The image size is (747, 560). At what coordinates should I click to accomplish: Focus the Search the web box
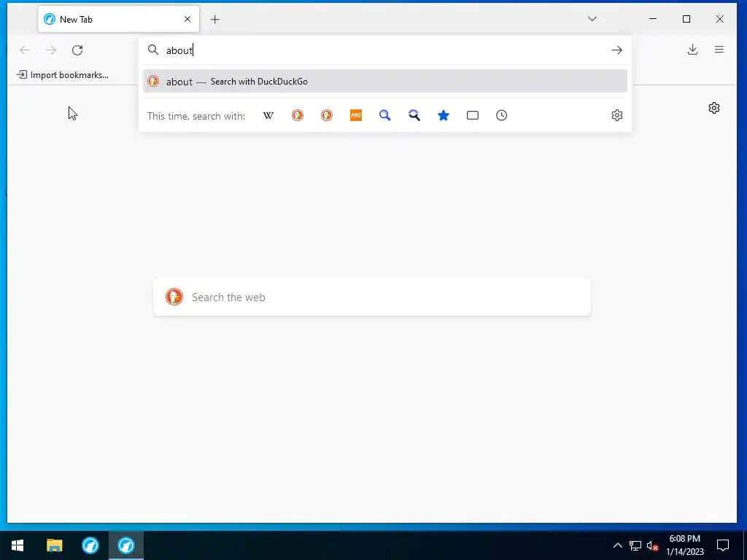(x=371, y=297)
